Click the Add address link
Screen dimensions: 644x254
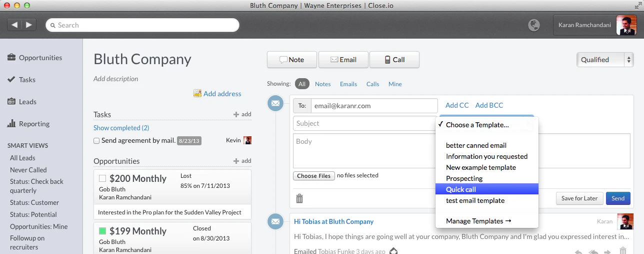[217, 94]
